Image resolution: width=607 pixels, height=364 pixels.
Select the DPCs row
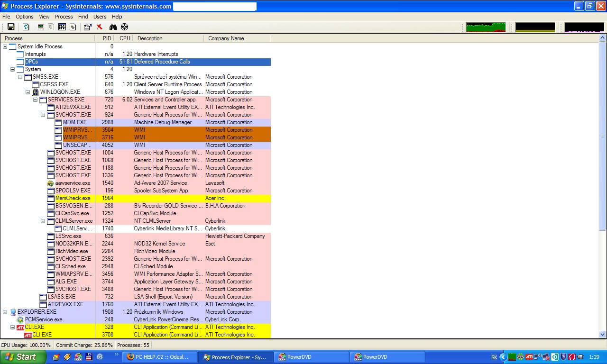click(x=136, y=62)
